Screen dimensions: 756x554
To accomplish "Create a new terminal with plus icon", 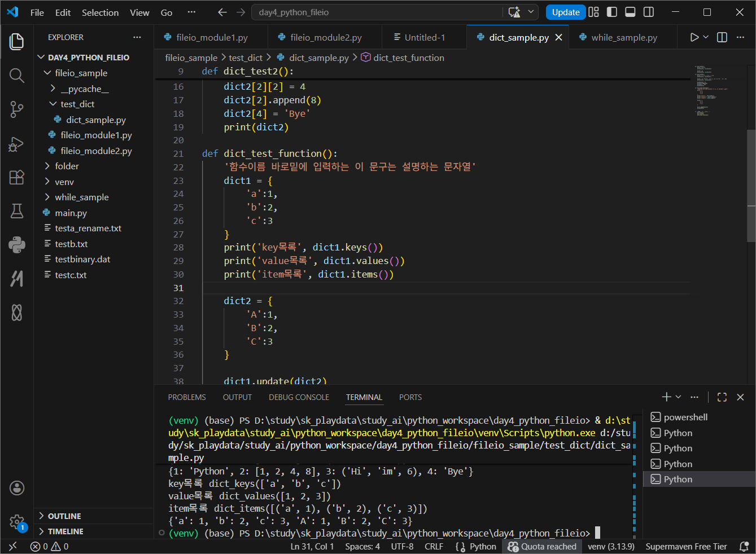I will (x=667, y=397).
